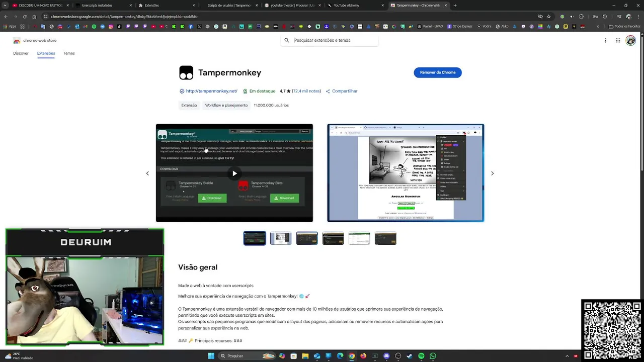Switch to Temas tab

[69, 53]
